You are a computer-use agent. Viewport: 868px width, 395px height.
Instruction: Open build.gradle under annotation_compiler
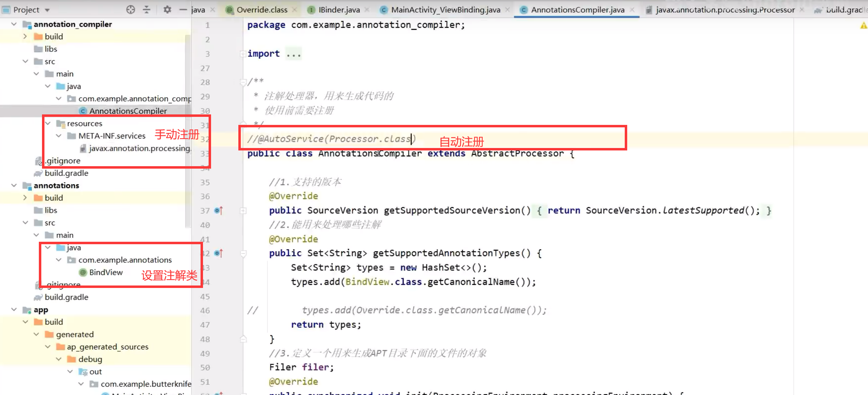66,173
